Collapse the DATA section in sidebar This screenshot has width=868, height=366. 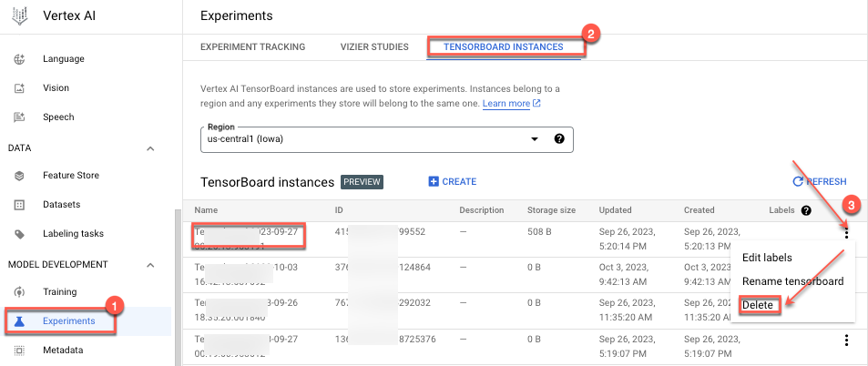pos(150,148)
